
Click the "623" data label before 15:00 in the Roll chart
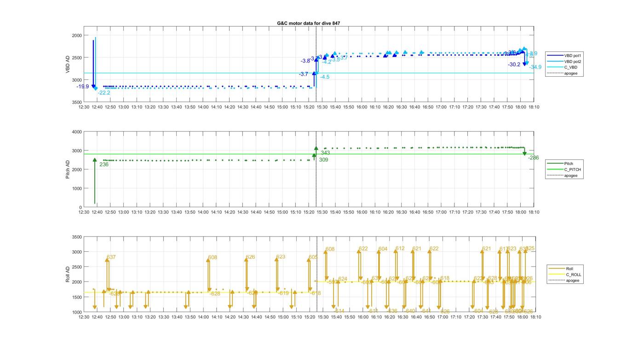(281, 257)
